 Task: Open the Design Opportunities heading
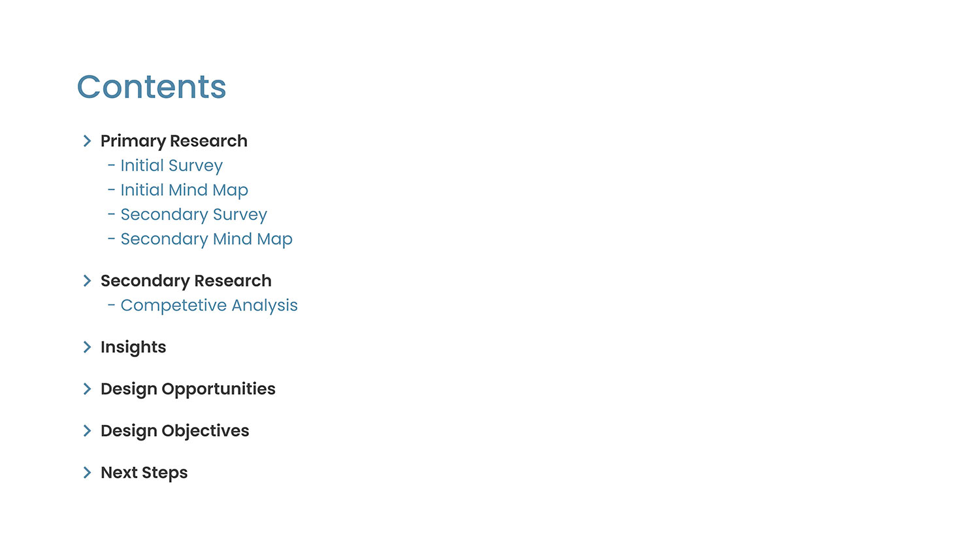coord(188,389)
